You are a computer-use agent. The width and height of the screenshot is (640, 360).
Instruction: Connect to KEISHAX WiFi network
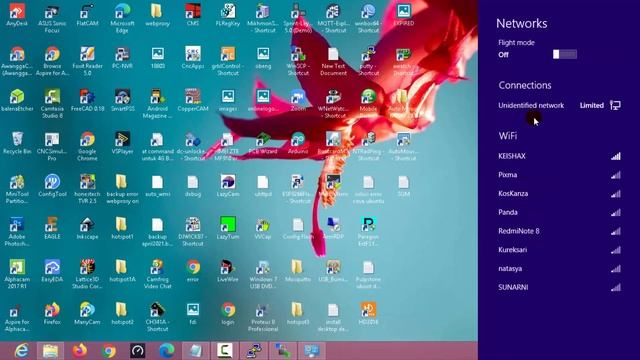point(559,156)
